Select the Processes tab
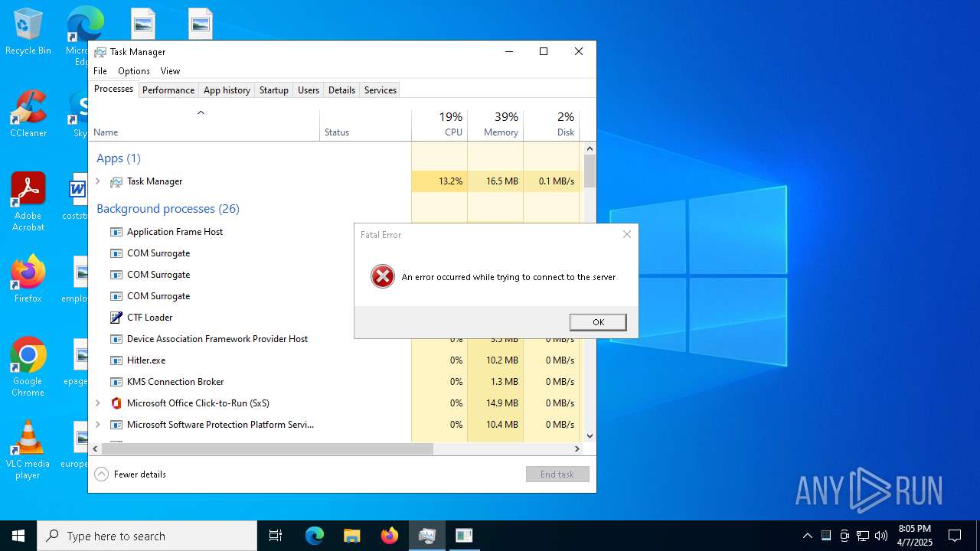Image resolution: width=980 pixels, height=551 pixels. click(x=113, y=89)
